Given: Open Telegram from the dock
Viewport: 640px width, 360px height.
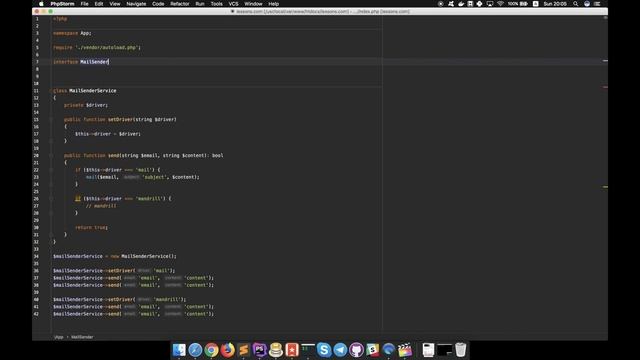Looking at the screenshot, I should [340, 350].
